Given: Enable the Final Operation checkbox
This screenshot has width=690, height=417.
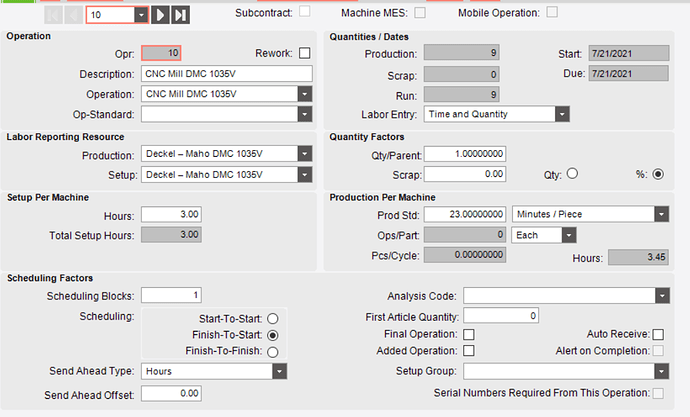Looking at the screenshot, I should point(469,335).
